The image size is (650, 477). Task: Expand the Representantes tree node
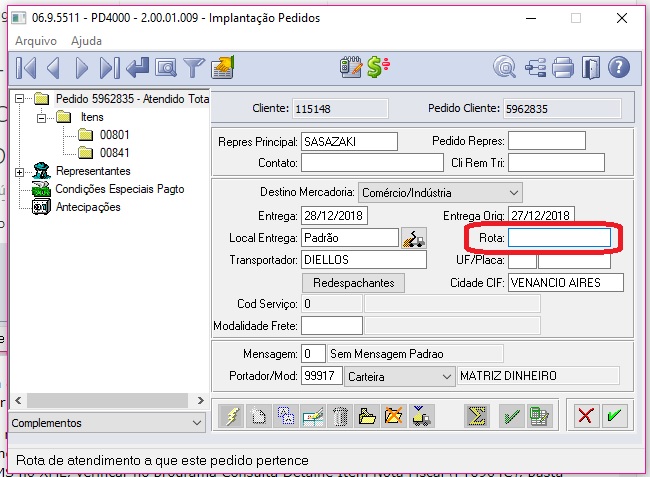[19, 172]
